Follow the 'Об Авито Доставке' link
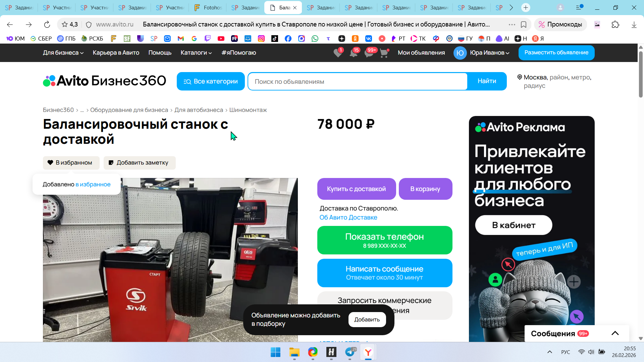 (x=348, y=217)
